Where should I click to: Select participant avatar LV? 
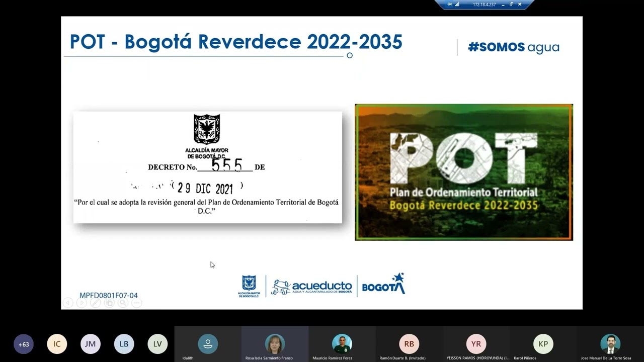point(157,344)
